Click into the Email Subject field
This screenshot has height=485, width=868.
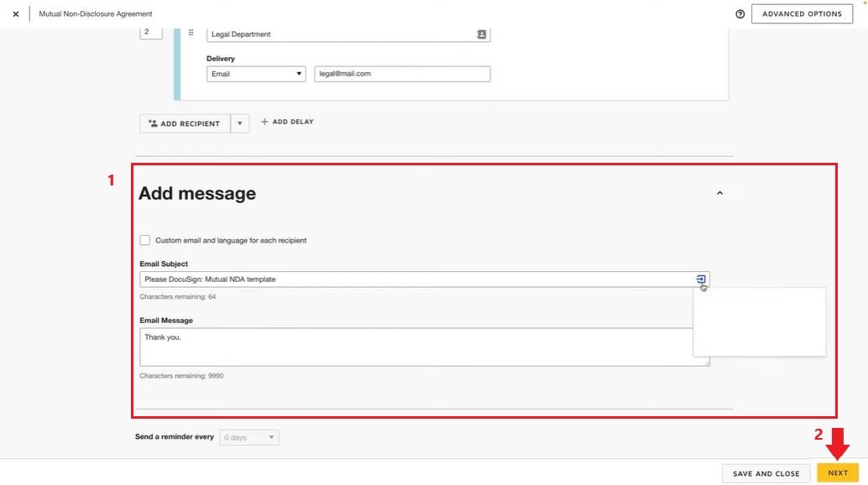pos(416,279)
